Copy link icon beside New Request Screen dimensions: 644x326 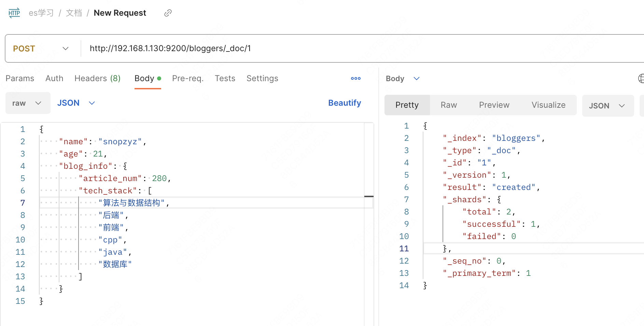168,13
